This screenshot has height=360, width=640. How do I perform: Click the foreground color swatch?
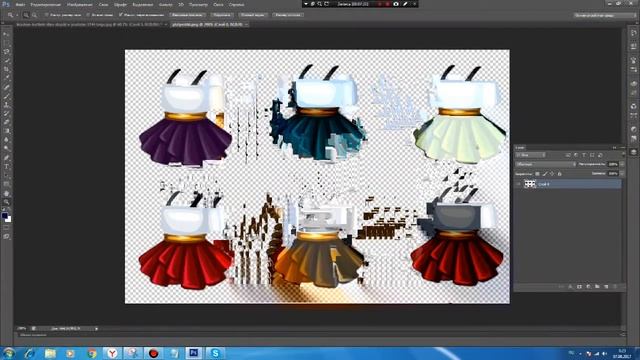coord(4,216)
